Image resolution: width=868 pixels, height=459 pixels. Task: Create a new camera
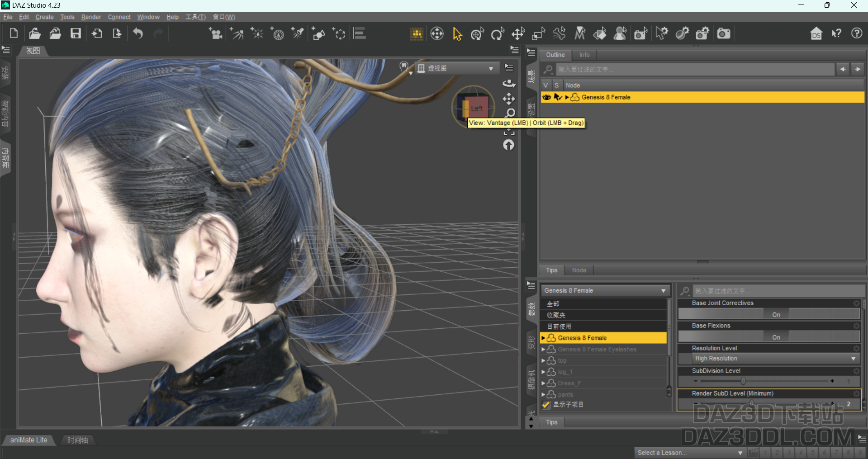click(x=215, y=33)
